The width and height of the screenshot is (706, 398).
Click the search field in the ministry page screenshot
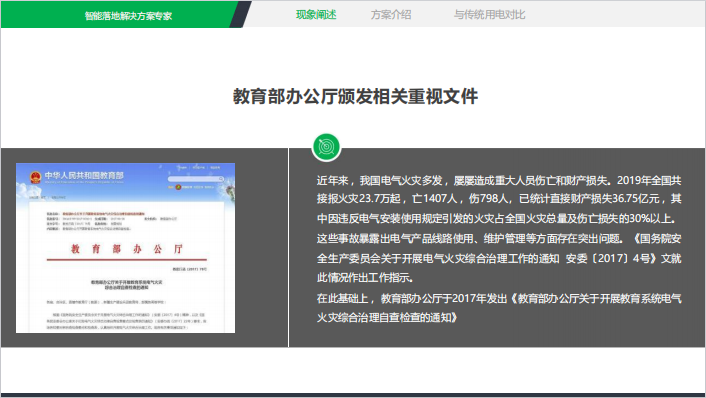point(196,179)
